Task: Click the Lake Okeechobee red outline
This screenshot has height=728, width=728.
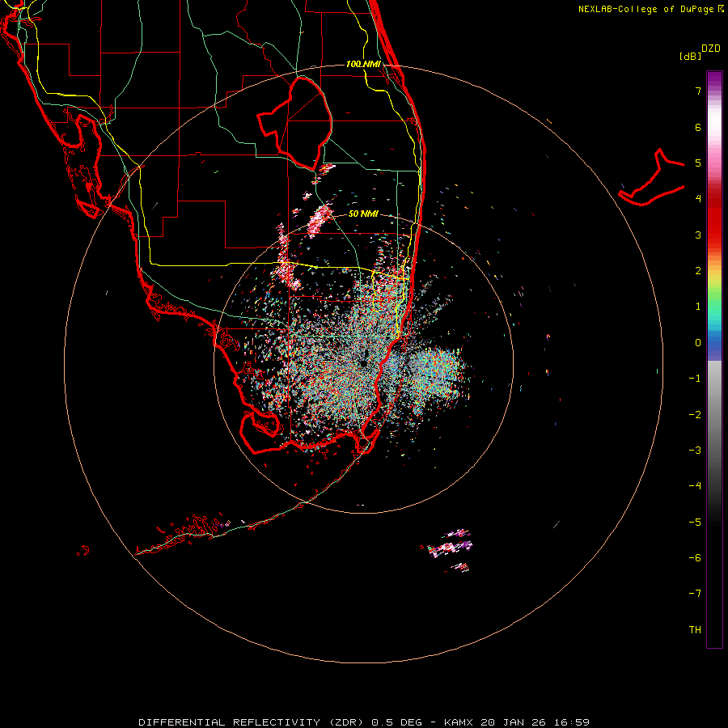Action: coord(294,123)
